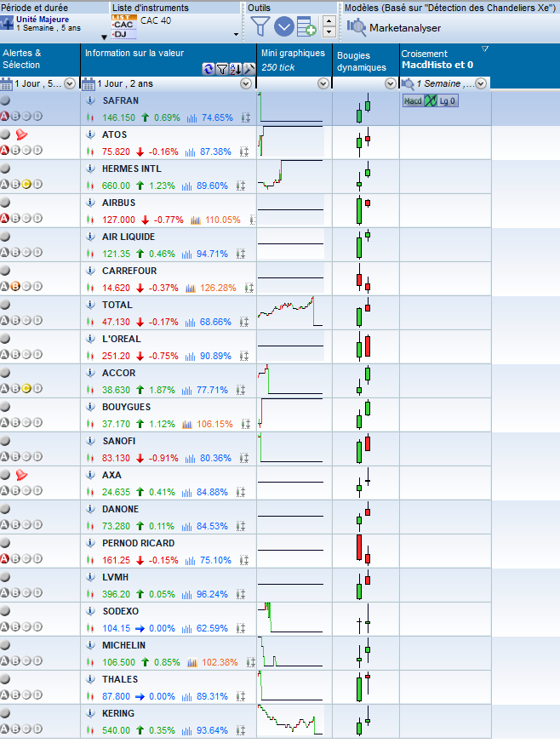Click the red alert bell in AXA row
The width and height of the screenshot is (560, 743).
coord(21,475)
